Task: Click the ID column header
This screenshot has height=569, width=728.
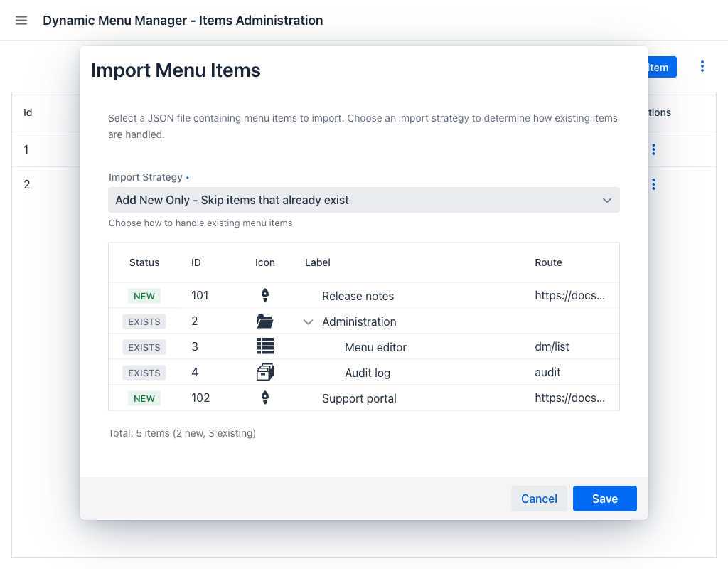Action: pos(196,262)
